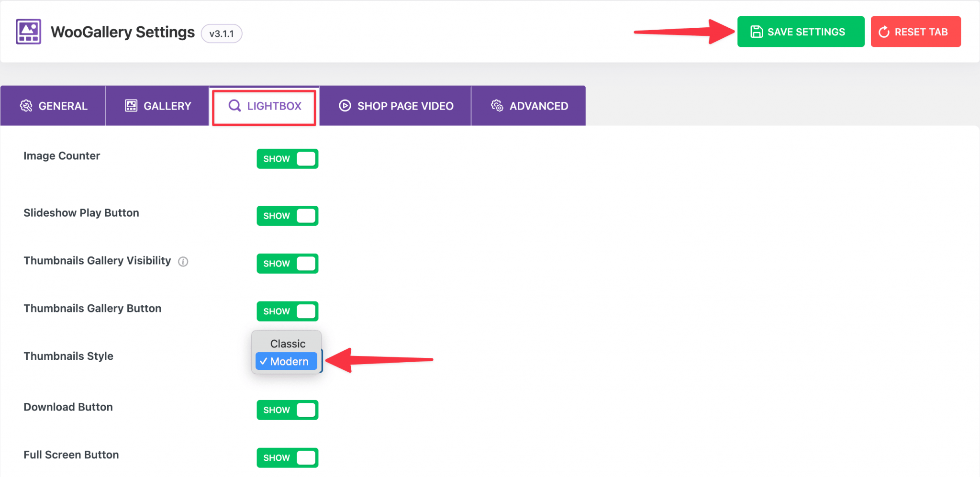This screenshot has width=980, height=477.
Task: Click the cog icon on Advanced tab
Action: (x=497, y=106)
